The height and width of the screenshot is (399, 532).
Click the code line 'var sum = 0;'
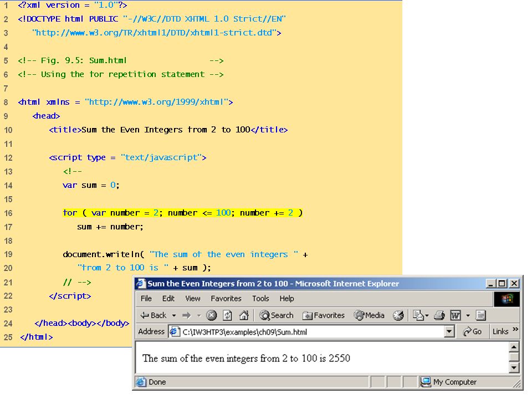[91, 185]
